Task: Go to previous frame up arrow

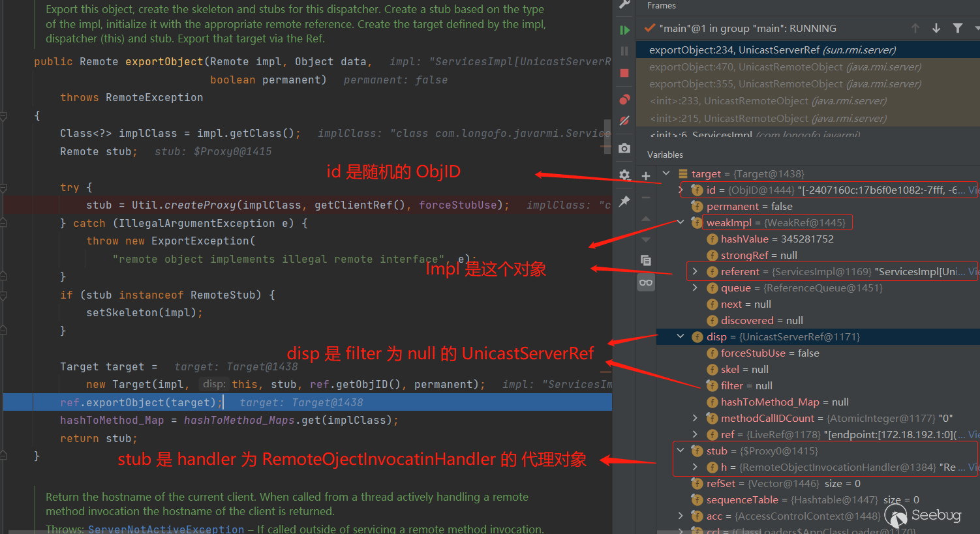Action: click(x=915, y=28)
